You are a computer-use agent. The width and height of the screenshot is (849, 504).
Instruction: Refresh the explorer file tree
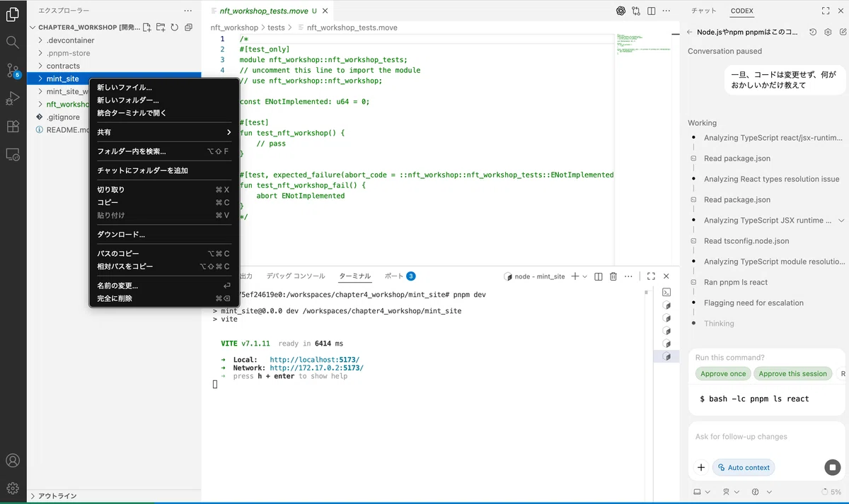click(x=174, y=27)
